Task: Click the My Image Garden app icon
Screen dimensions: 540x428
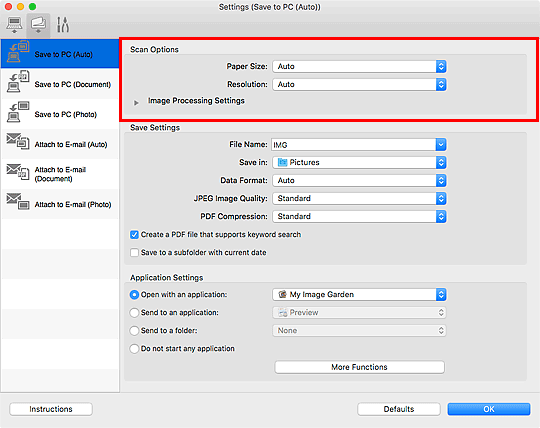Action: [x=282, y=294]
